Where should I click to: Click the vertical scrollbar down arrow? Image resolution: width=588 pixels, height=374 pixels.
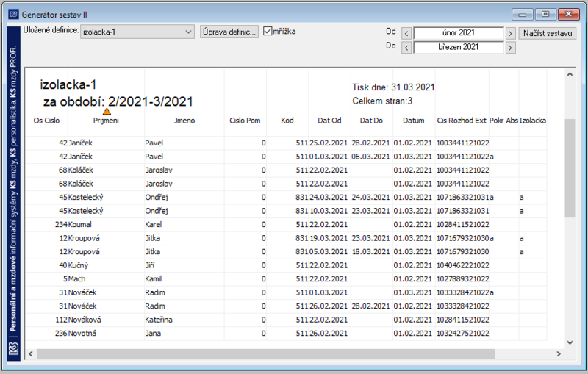(x=570, y=342)
